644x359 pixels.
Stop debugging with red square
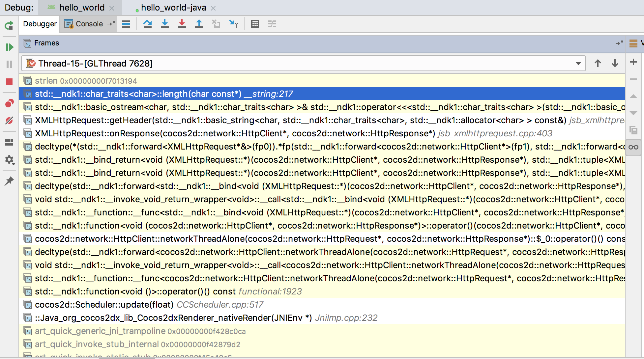pyautogui.click(x=9, y=82)
